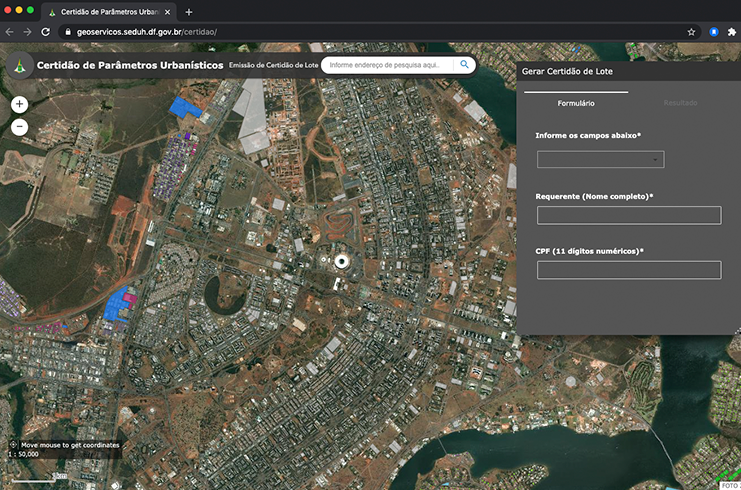Bookmark this page with the star icon
This screenshot has height=490, width=741.
point(691,32)
